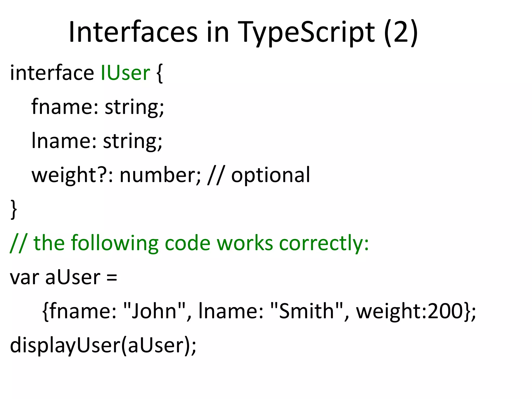Click "weight?: number;" declaration
Viewport: 532px width, 399px height.
[x=116, y=175]
